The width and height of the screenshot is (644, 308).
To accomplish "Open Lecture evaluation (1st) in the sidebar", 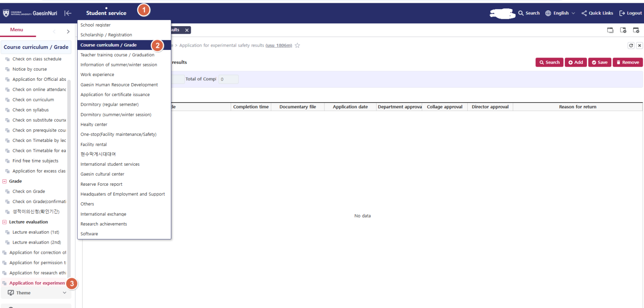I will click(x=36, y=232).
